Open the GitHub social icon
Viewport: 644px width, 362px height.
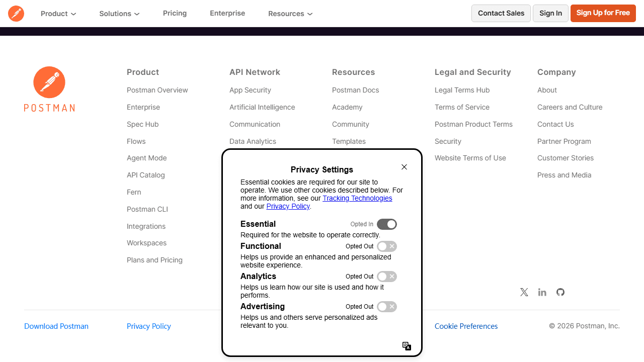[x=560, y=292]
